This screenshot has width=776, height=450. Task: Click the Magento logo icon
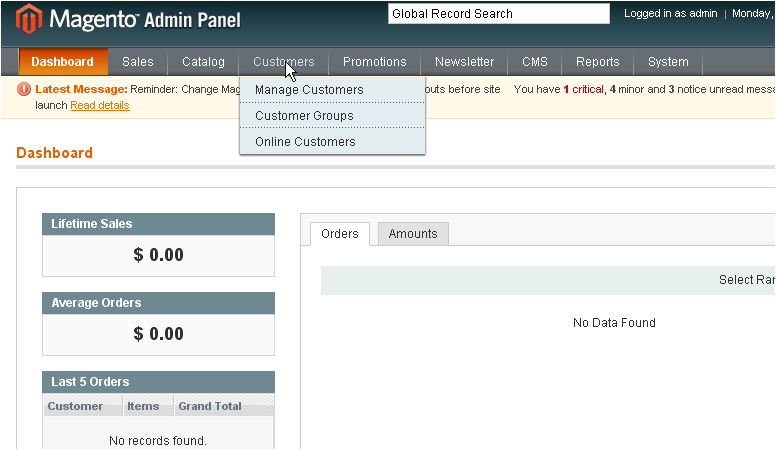29,19
